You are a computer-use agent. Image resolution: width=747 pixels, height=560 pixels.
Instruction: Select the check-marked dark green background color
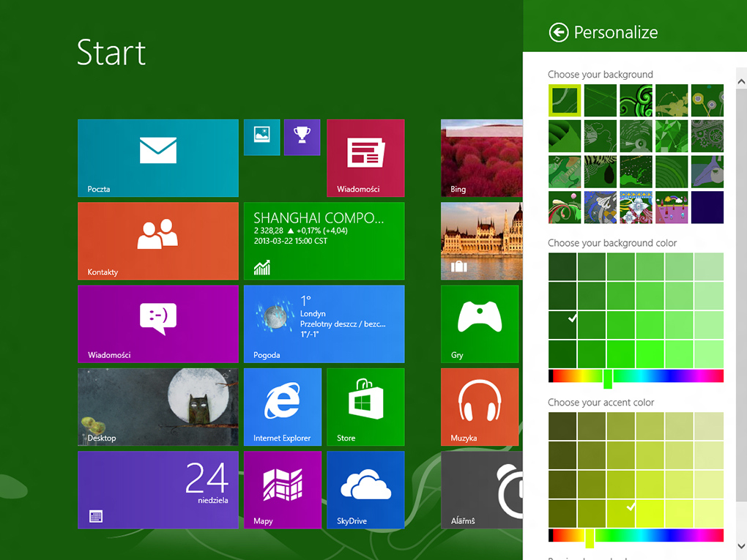(x=562, y=324)
